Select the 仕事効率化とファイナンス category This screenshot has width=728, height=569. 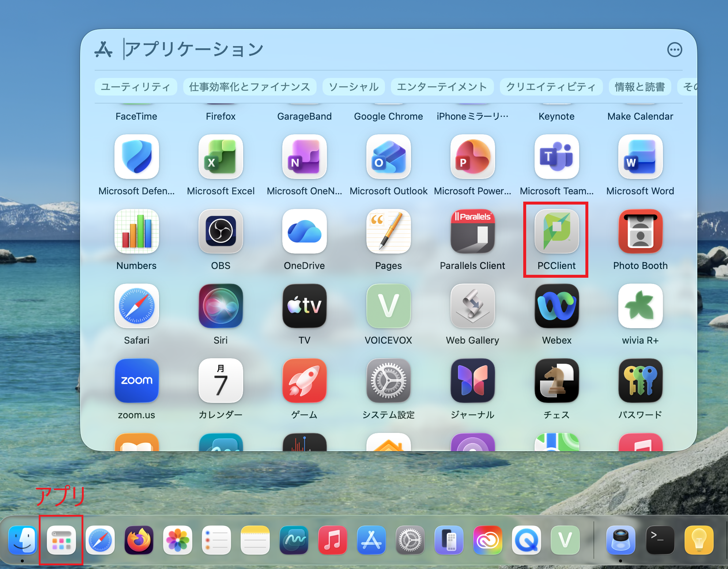pos(250,87)
